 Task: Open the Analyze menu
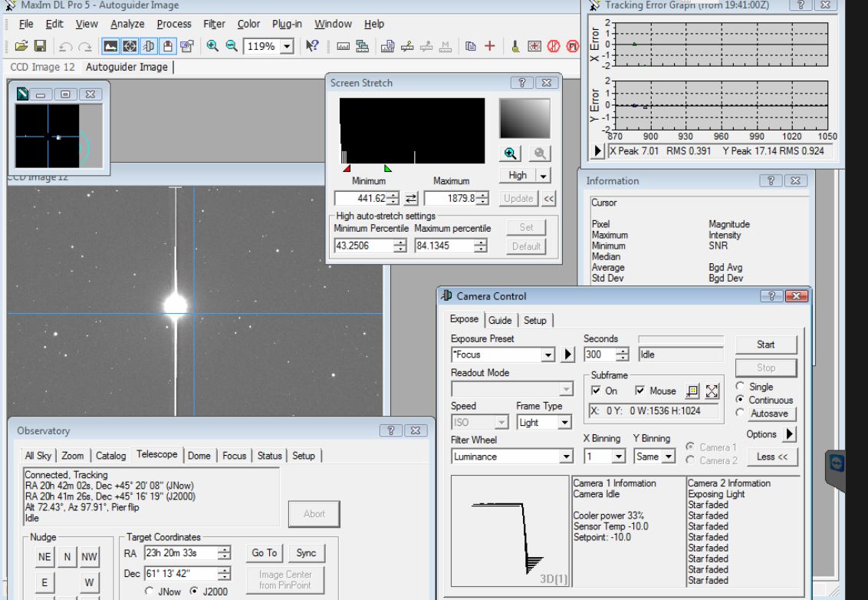point(127,24)
